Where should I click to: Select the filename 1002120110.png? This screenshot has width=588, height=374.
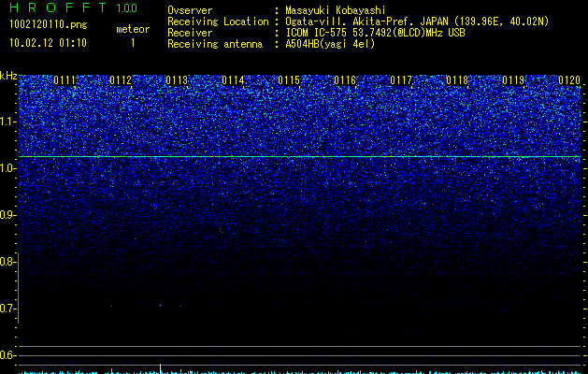point(49,24)
